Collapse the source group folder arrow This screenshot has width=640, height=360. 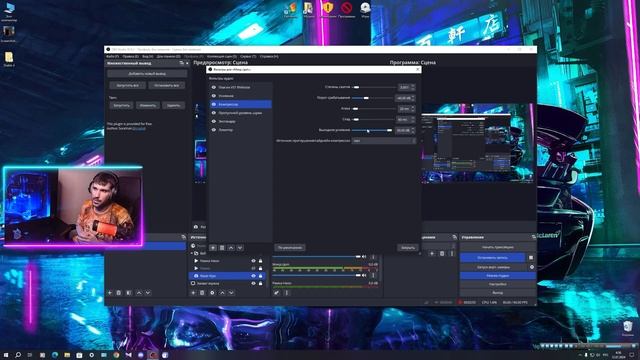(x=191, y=253)
